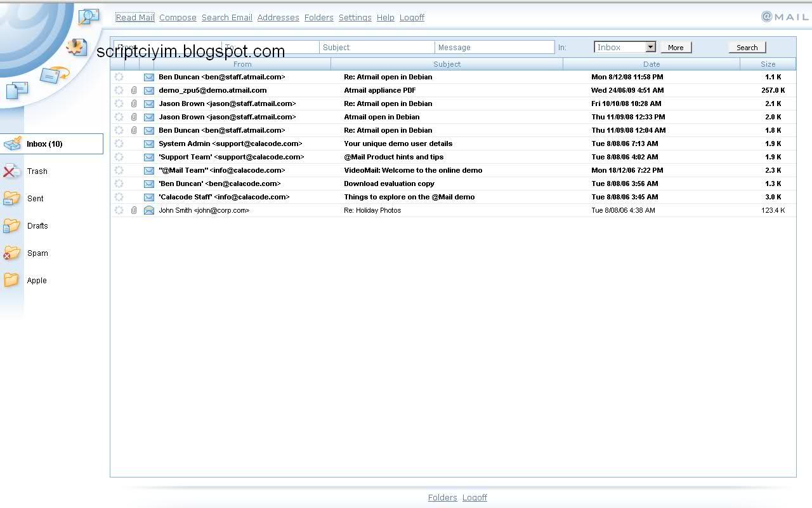Open Compose in top navigation

click(178, 18)
